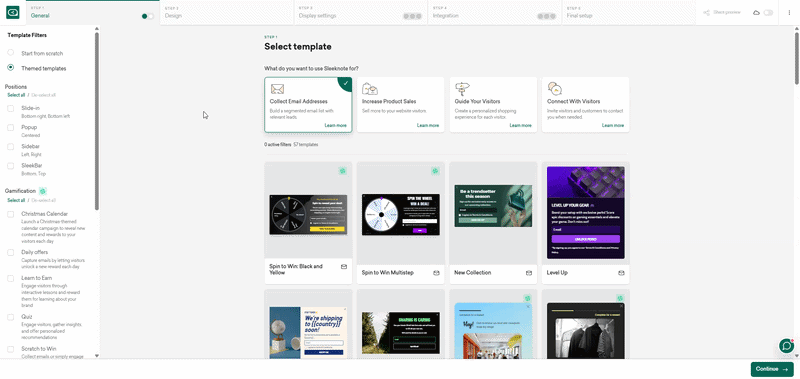
Task: Click the sidebar scrollbar down arrow
Action: tap(97, 356)
